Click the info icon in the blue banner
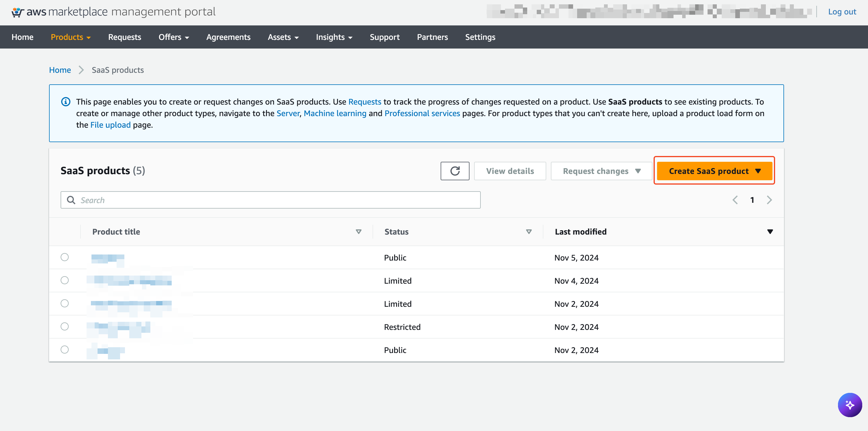Screen dimensions: 868x431 pos(66,101)
